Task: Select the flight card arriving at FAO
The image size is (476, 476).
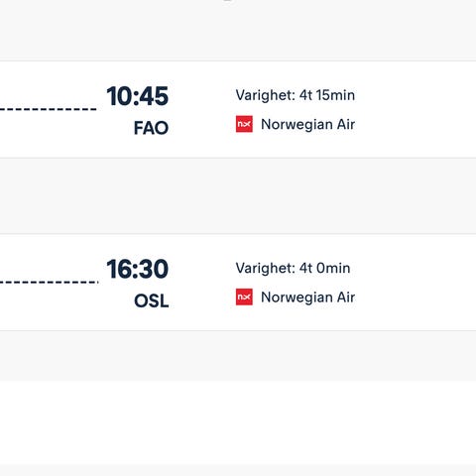Action: pyautogui.click(x=238, y=109)
